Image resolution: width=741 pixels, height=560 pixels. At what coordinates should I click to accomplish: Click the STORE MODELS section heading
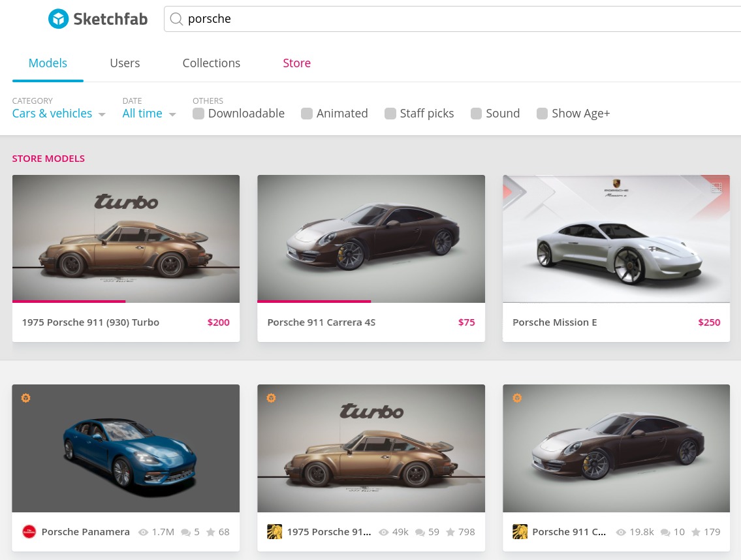(49, 159)
